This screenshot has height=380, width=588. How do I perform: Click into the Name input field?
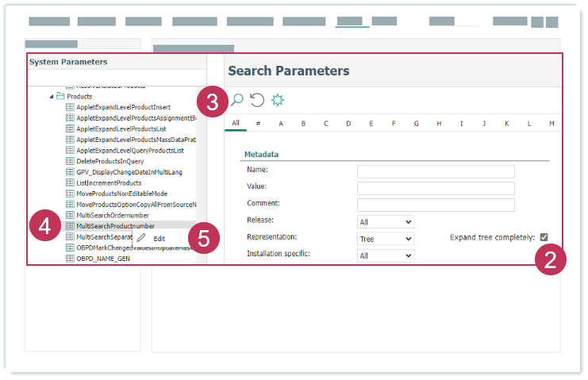click(x=436, y=171)
